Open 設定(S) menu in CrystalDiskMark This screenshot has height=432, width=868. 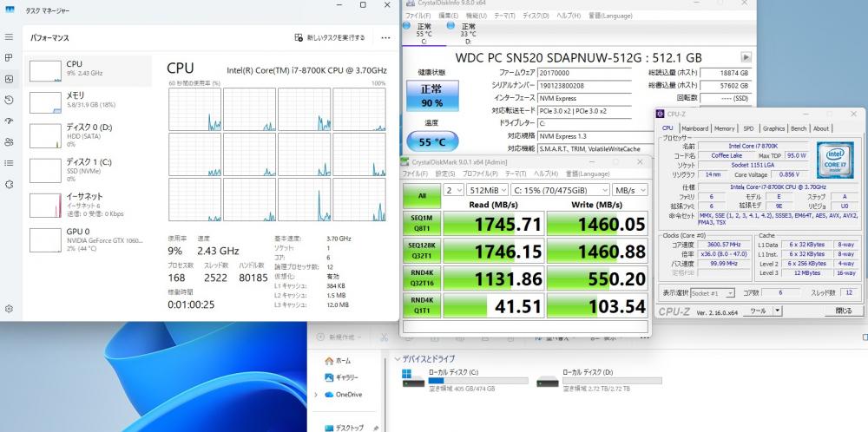tap(445, 173)
